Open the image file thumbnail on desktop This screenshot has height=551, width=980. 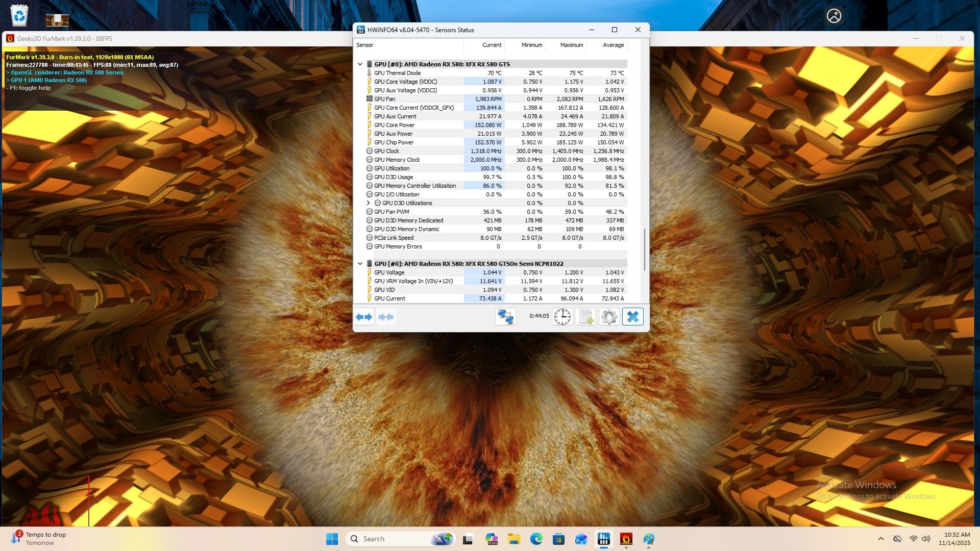tap(57, 20)
